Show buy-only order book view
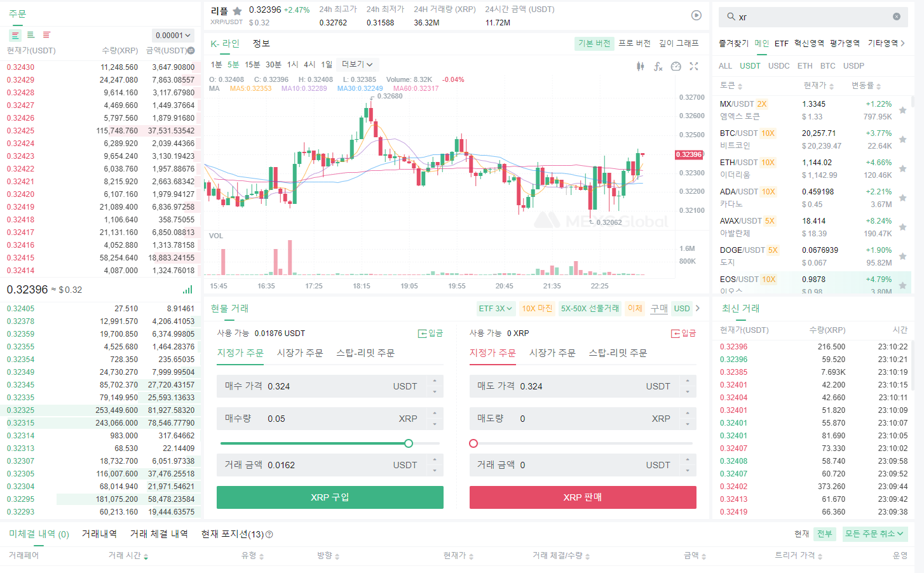This screenshot has width=924, height=573. coord(31,36)
